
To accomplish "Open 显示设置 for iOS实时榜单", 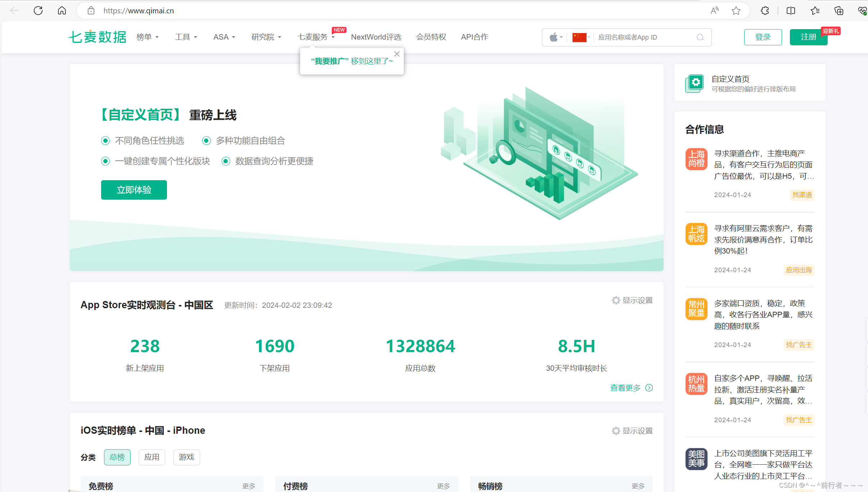I will coord(638,431).
